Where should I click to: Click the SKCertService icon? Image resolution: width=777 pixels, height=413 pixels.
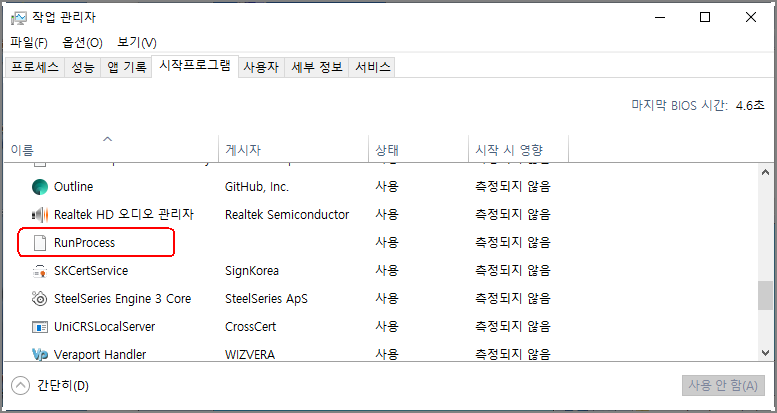pyautogui.click(x=40, y=271)
